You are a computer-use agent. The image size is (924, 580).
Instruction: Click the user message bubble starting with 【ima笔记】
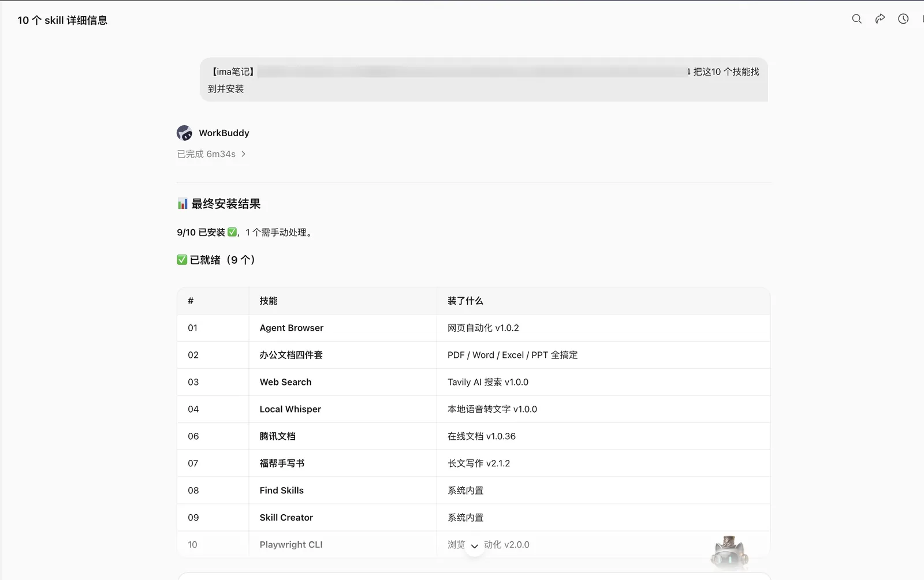(x=484, y=80)
